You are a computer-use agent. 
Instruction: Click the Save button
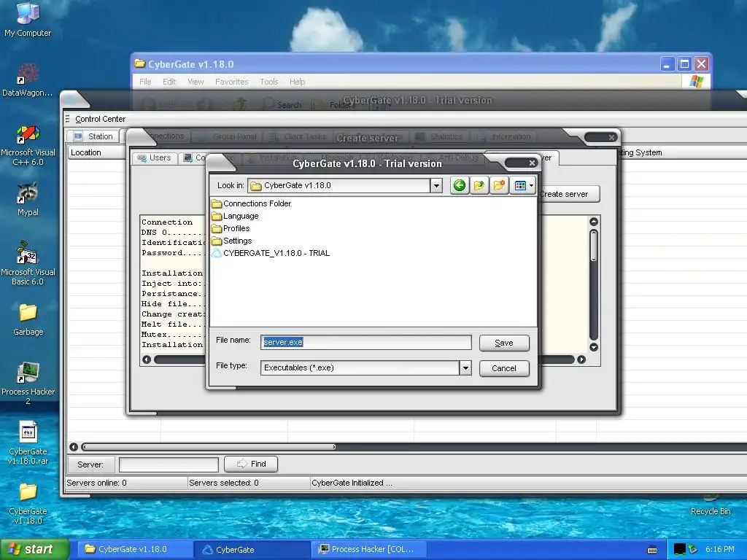[504, 343]
